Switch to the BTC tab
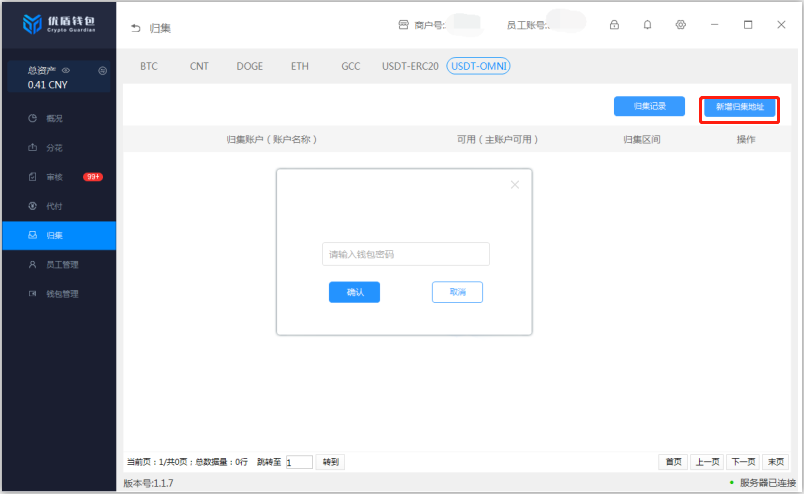Viewport: 804px width, 494px height. pos(149,66)
